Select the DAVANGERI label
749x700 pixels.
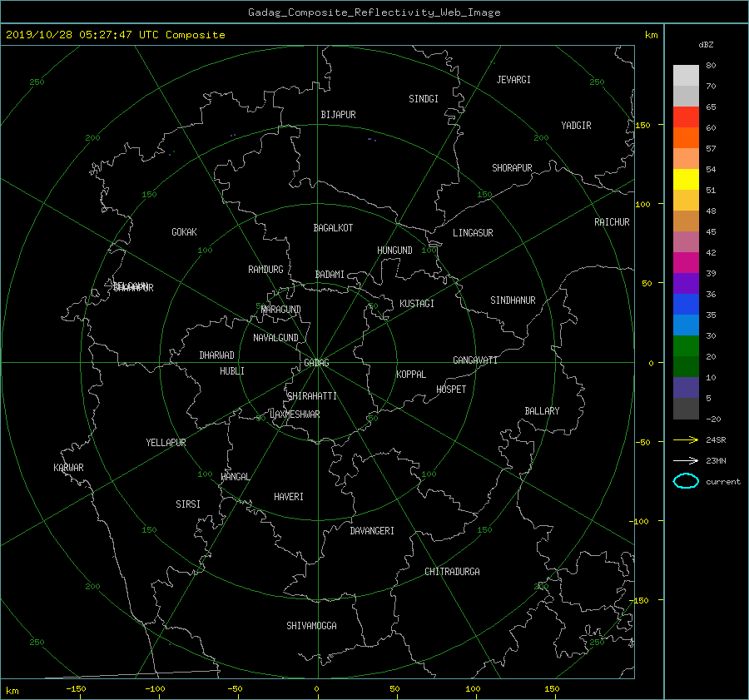tap(372, 531)
